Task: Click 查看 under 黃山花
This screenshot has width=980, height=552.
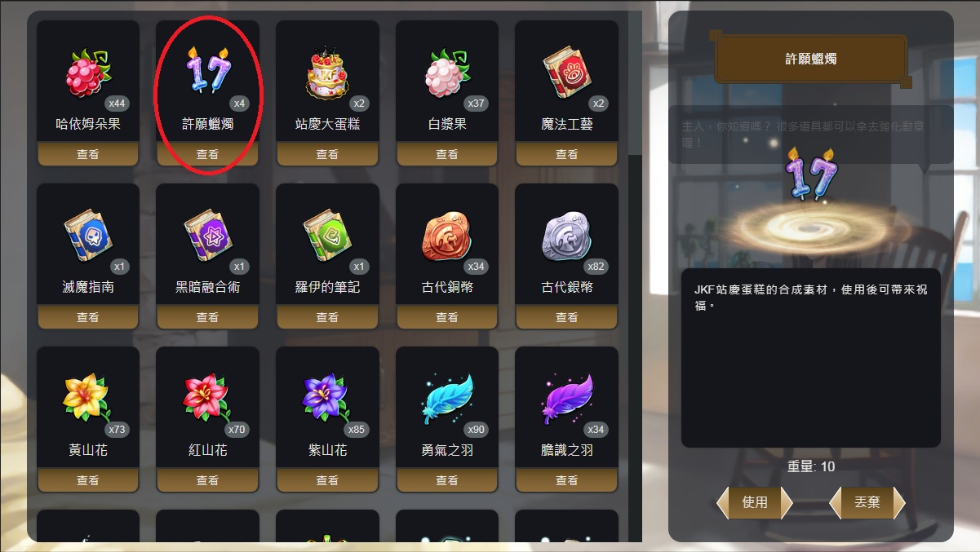Action: coord(88,480)
